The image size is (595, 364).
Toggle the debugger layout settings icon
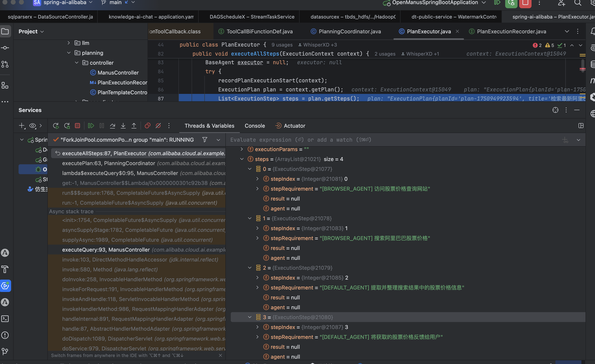581,126
